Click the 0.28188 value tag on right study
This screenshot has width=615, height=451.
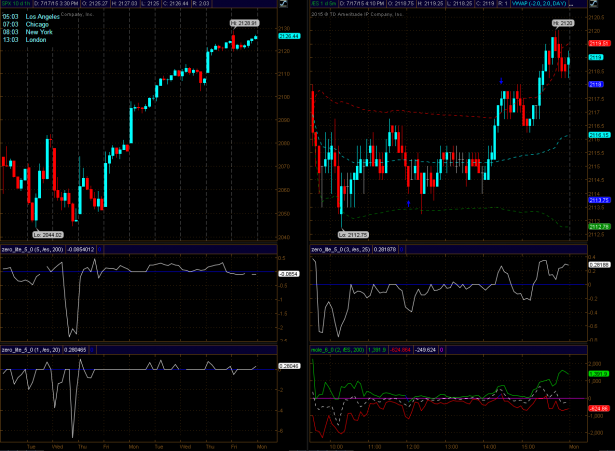(599, 265)
